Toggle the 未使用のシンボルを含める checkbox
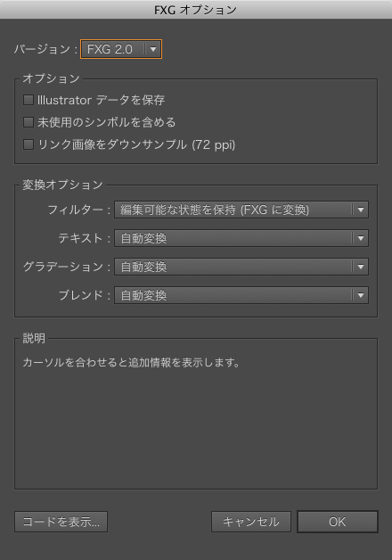The width and height of the screenshot is (392, 560). pos(29,122)
